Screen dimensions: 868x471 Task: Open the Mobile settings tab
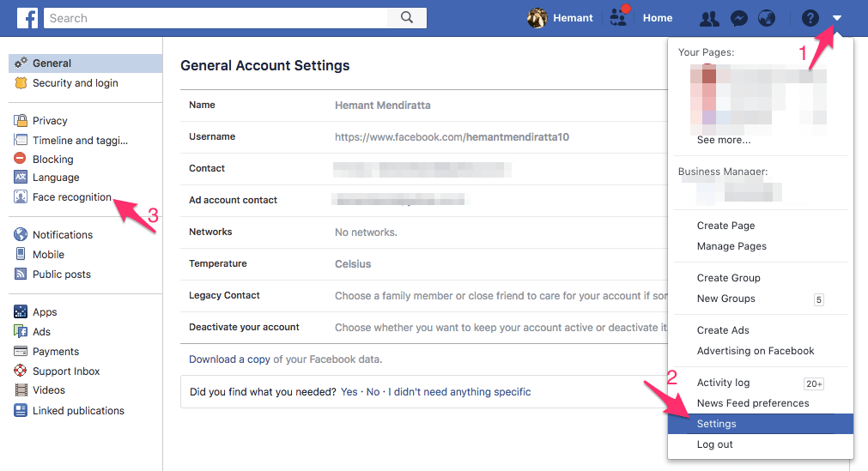pos(48,255)
